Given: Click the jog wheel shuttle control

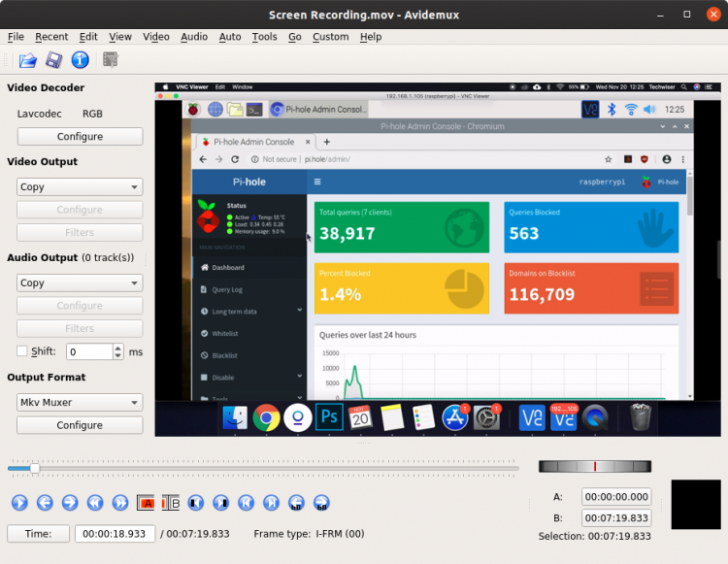Looking at the screenshot, I should (595, 467).
